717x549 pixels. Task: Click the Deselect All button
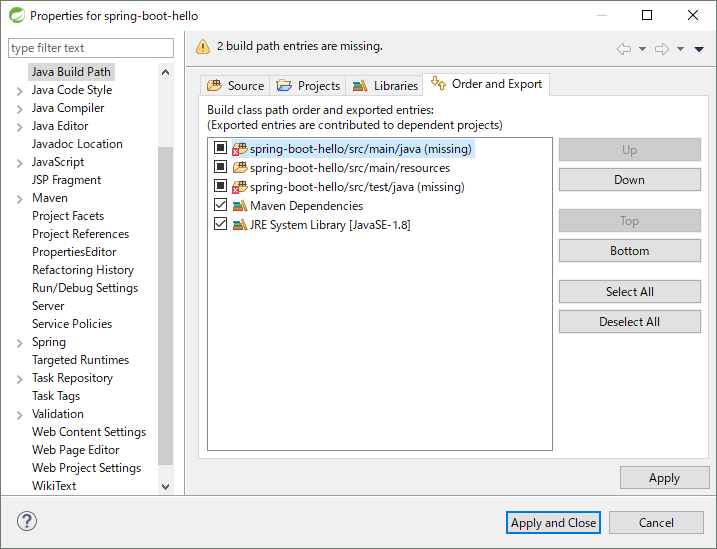[x=630, y=322]
